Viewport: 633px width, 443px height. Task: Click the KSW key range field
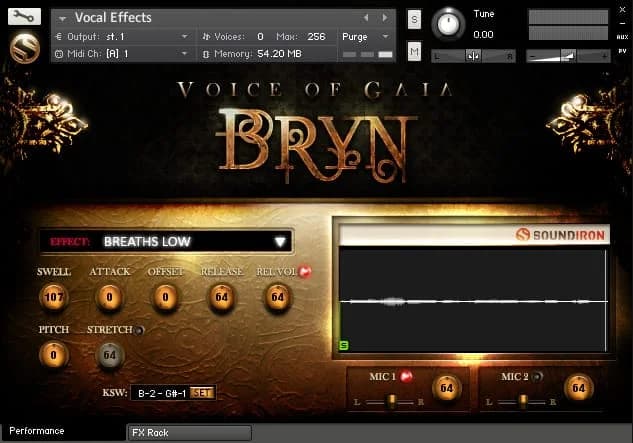(x=173, y=393)
